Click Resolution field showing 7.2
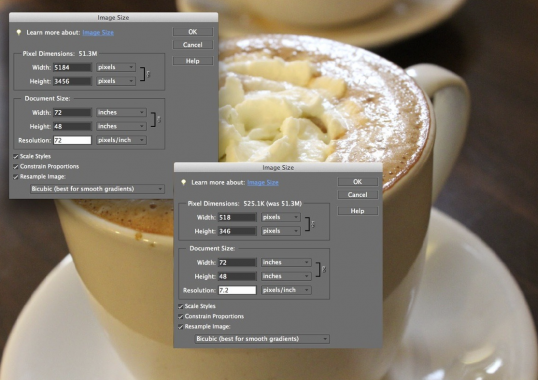 pos(237,290)
